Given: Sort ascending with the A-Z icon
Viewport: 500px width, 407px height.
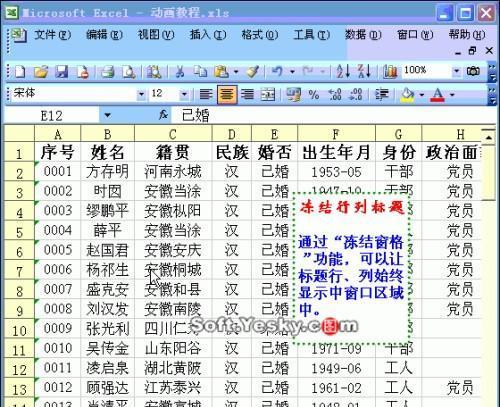Looking at the screenshot, I should pyautogui.click(x=343, y=71).
